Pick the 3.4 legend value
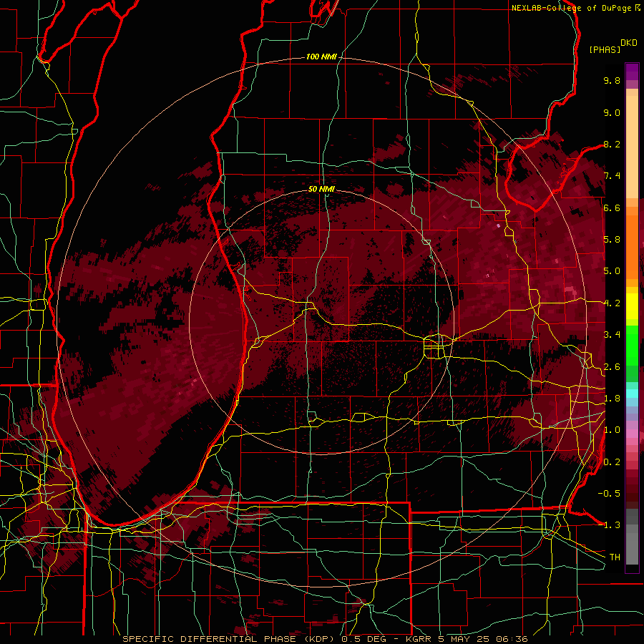Screen dimensions: 644x644 pos(612,335)
